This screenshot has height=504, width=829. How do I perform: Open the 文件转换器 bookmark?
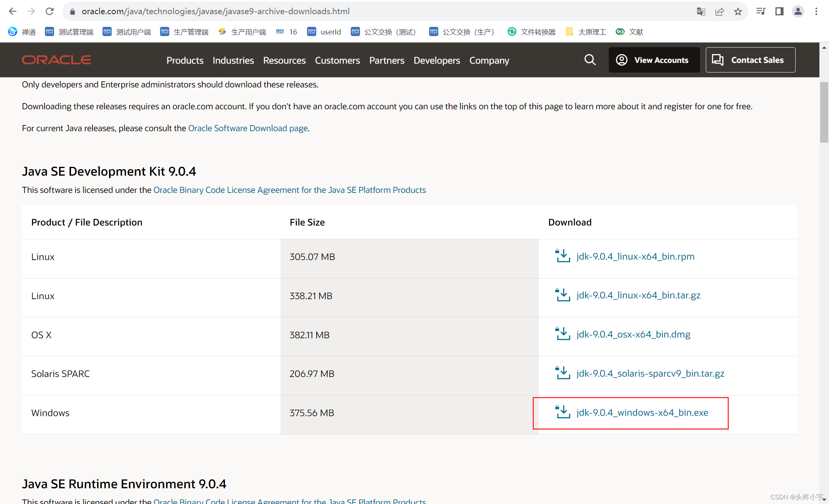coord(538,32)
